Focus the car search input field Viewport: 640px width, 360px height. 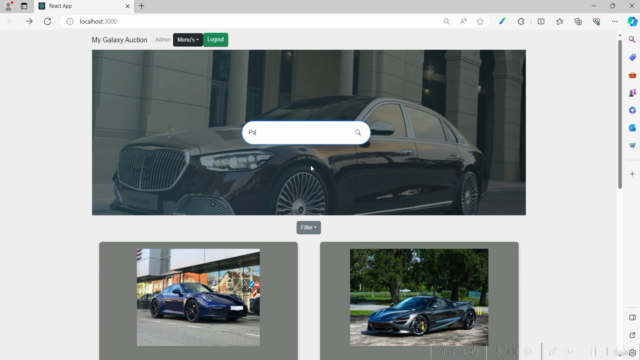click(300, 132)
